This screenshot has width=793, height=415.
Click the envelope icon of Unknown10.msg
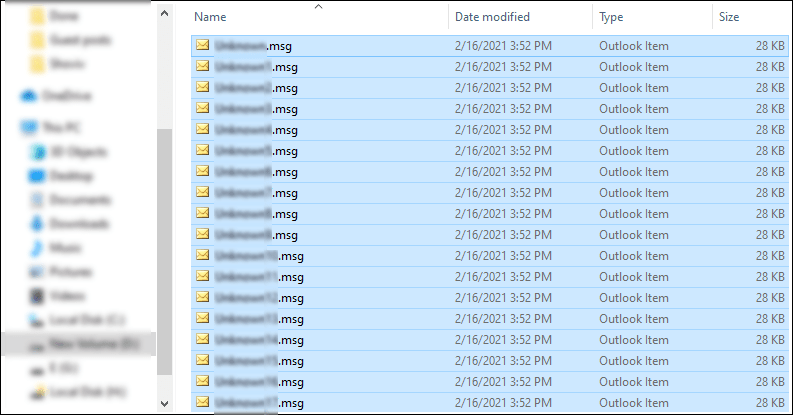(x=203, y=255)
